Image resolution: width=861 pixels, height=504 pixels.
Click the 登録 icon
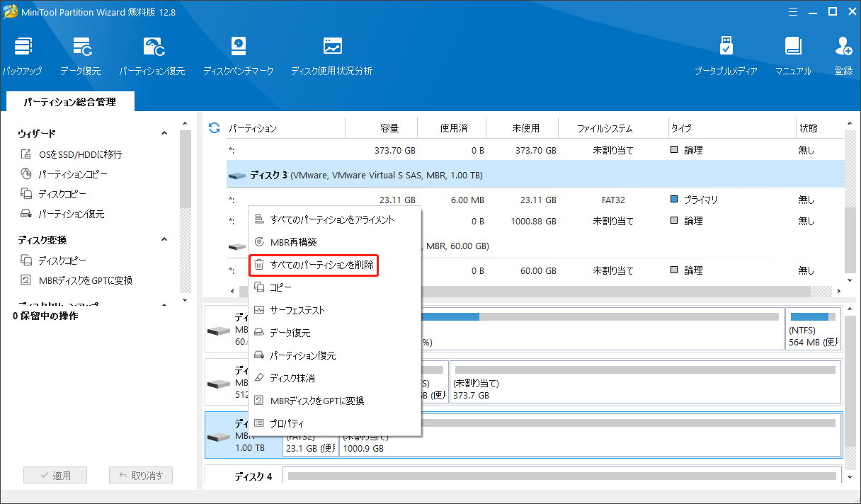(843, 54)
